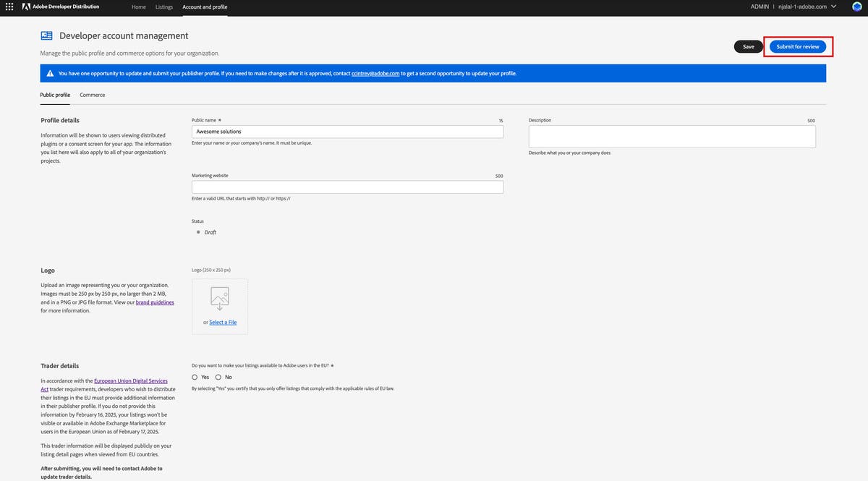Open the Select a File link
The width and height of the screenshot is (868, 481).
coord(223,323)
